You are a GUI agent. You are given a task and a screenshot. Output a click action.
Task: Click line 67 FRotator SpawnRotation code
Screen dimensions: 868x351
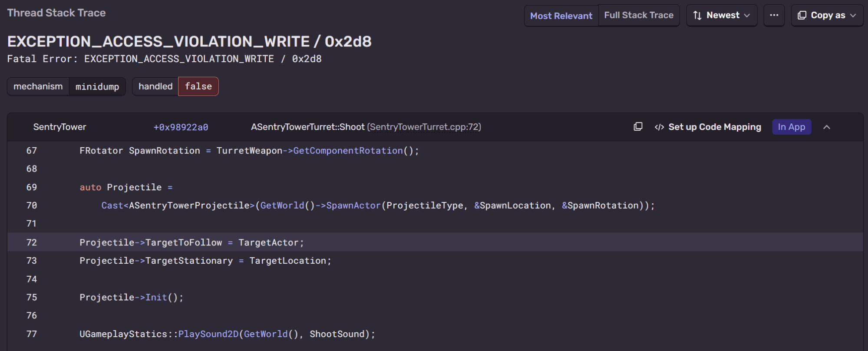click(249, 151)
